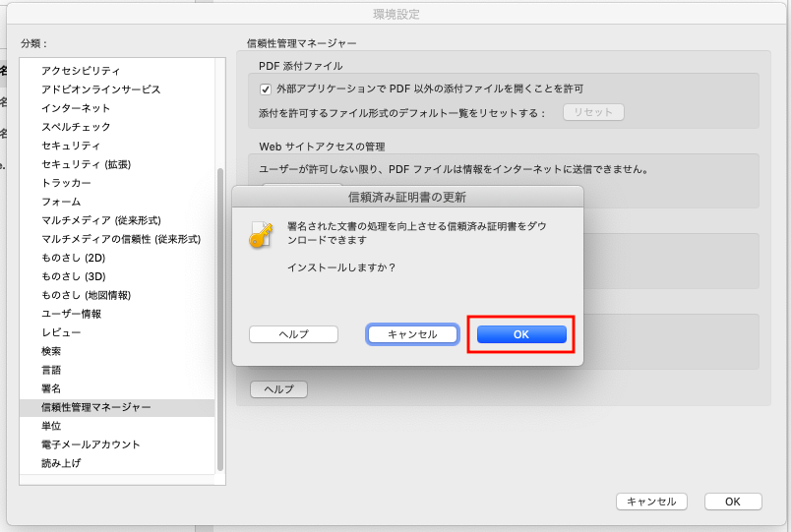Select セキュリティ category
Viewport: 791px width, 532px height.
click(117, 146)
